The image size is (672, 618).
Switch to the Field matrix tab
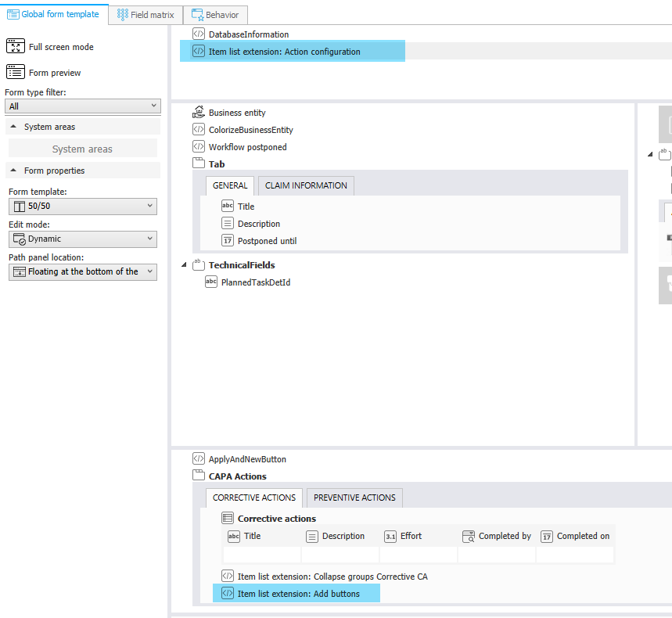click(146, 15)
